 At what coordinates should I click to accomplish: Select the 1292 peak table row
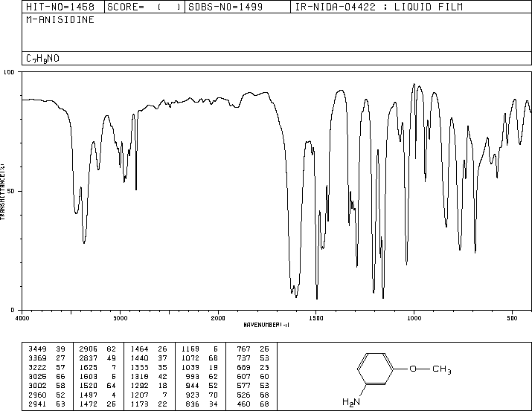[149, 386]
